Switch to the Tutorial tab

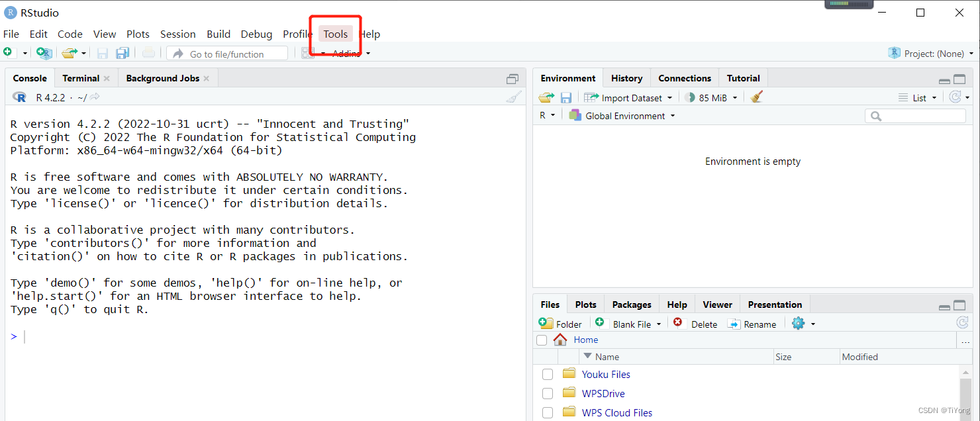point(743,78)
